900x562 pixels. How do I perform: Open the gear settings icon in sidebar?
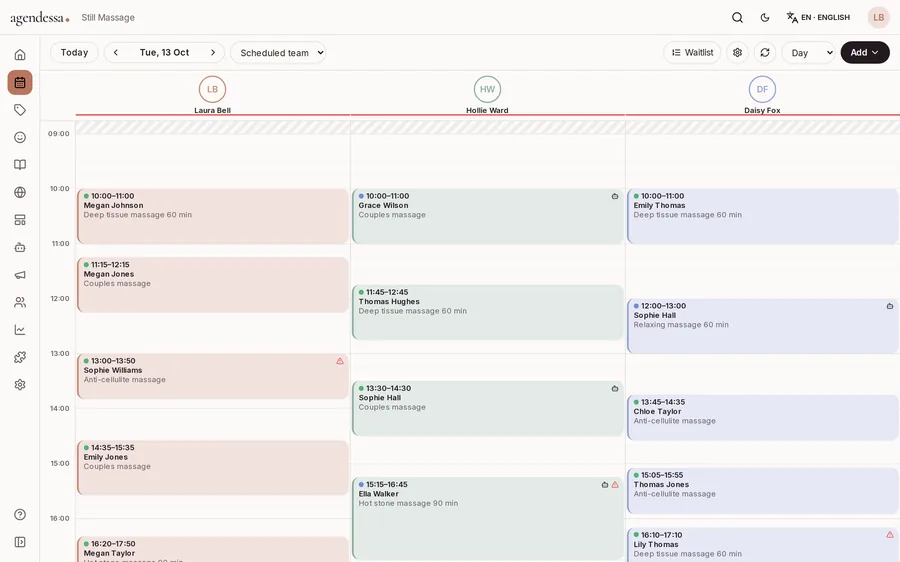(x=20, y=385)
